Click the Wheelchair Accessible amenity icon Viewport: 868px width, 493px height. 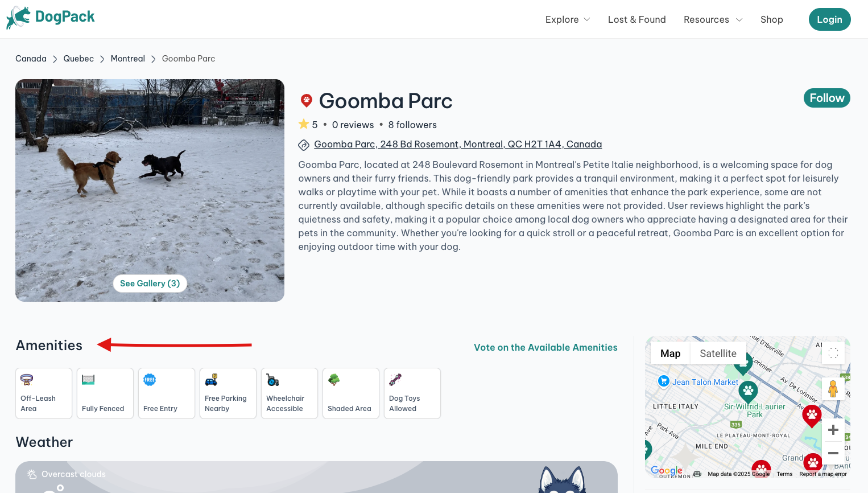[272, 379]
